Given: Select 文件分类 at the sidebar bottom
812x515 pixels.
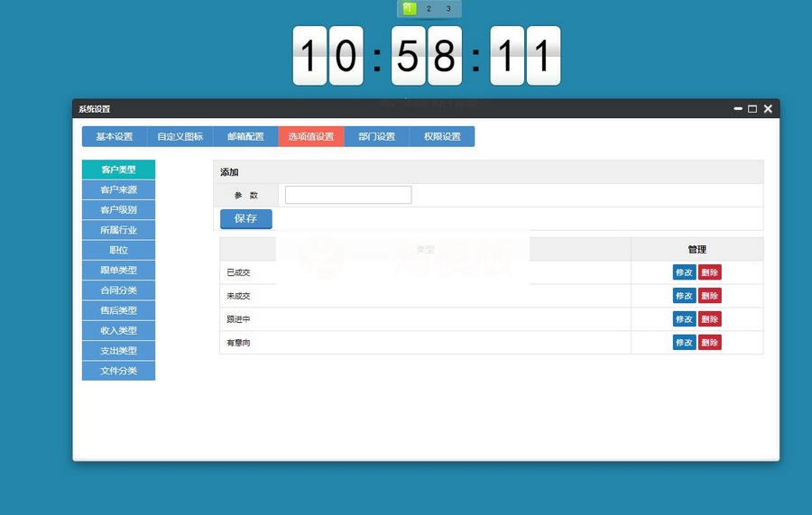Looking at the screenshot, I should point(118,371).
